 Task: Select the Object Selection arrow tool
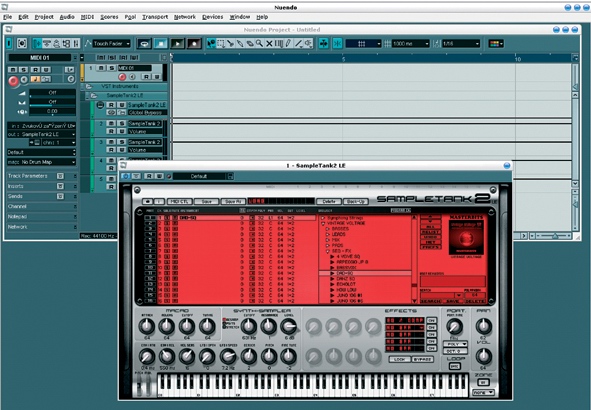(x=211, y=44)
